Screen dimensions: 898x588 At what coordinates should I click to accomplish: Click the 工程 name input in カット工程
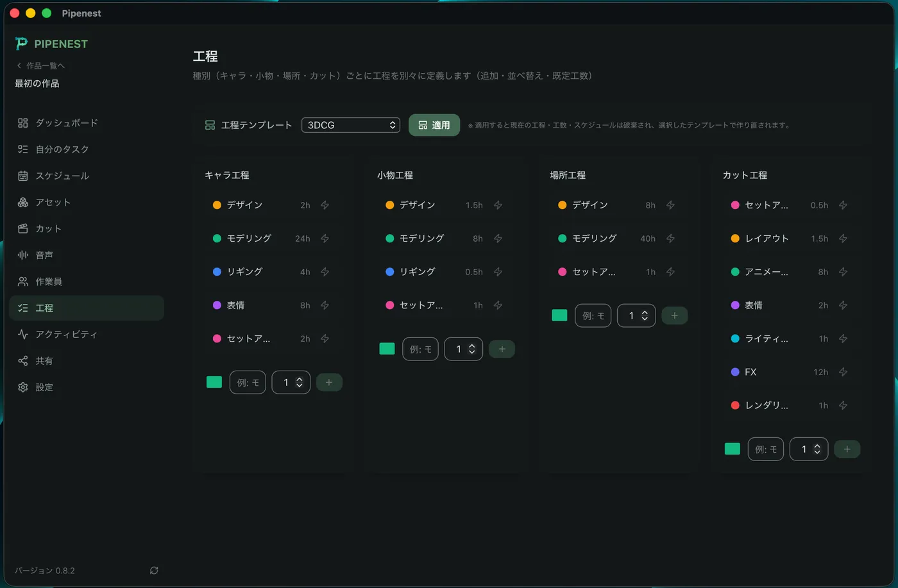coord(766,449)
